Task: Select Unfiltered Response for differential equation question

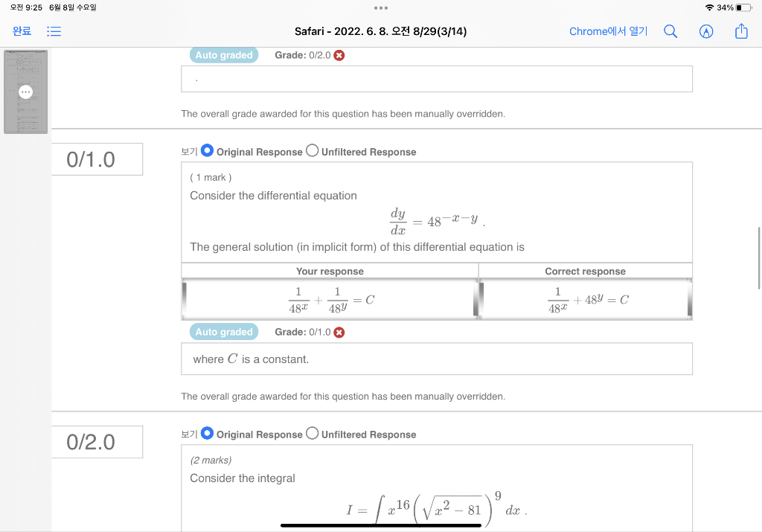Action: (312, 150)
